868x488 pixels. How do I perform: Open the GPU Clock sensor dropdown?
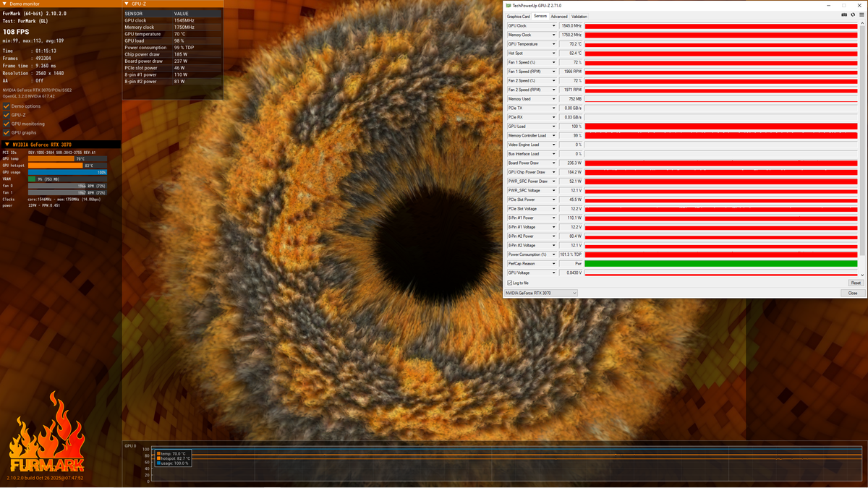[554, 25]
